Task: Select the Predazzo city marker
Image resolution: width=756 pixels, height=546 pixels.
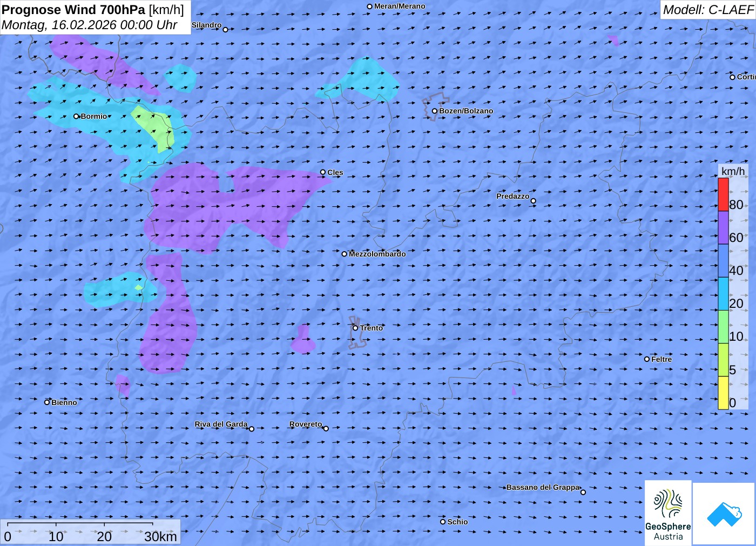Action: (x=533, y=201)
